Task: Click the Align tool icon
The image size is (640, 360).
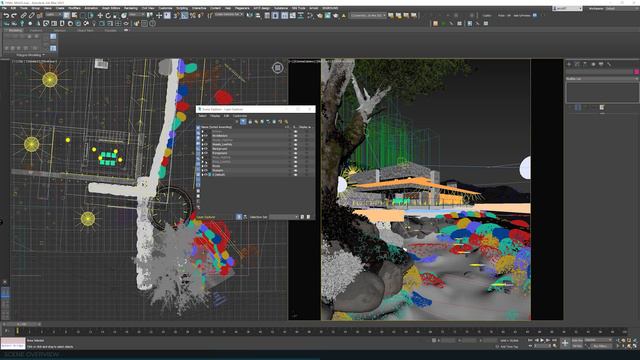Action: coord(258,16)
